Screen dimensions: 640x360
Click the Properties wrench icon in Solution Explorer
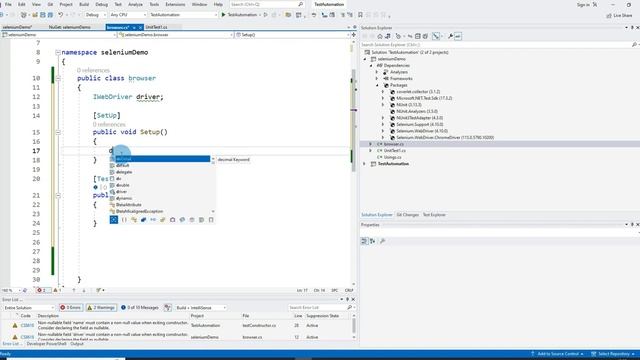click(451, 36)
